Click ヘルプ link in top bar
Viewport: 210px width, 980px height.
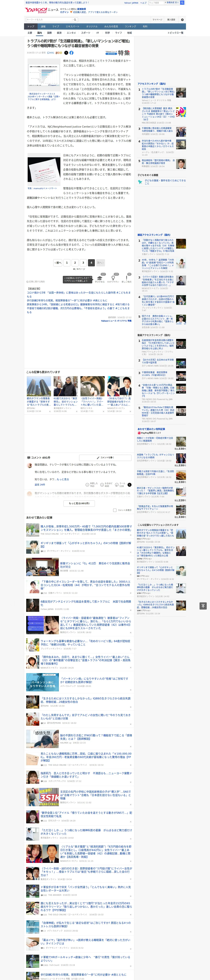143,3
